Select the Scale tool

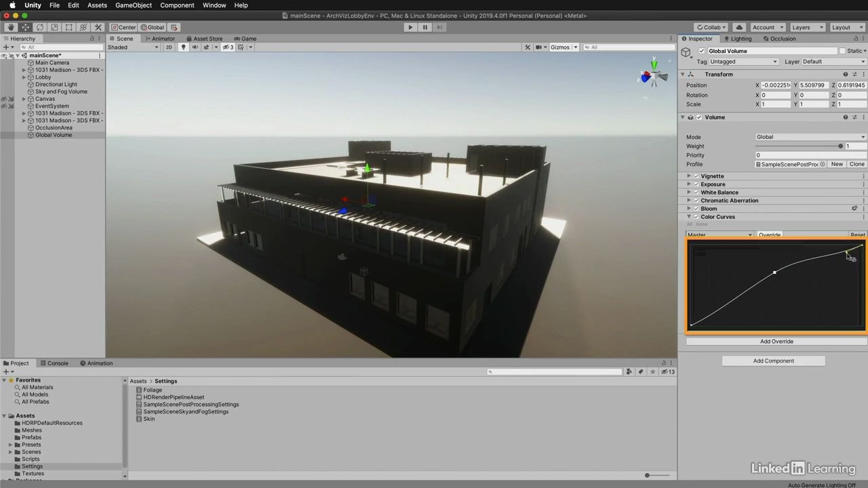[x=54, y=27]
